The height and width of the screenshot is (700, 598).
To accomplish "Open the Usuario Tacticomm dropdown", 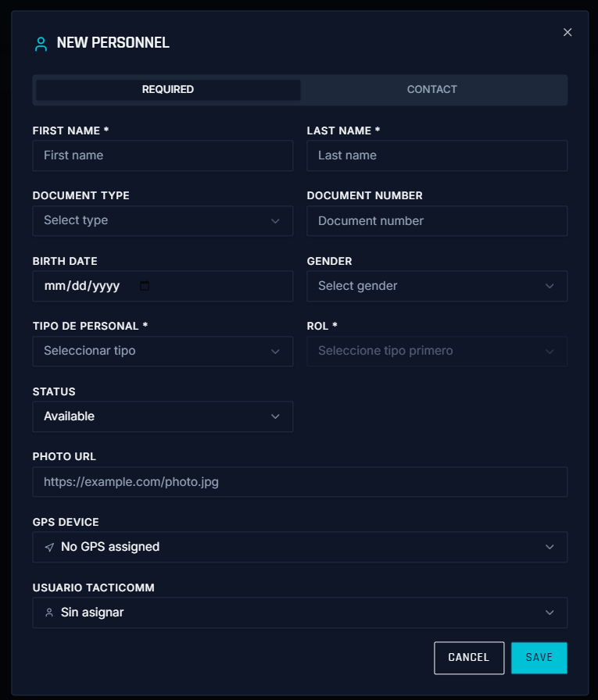I will point(299,612).
